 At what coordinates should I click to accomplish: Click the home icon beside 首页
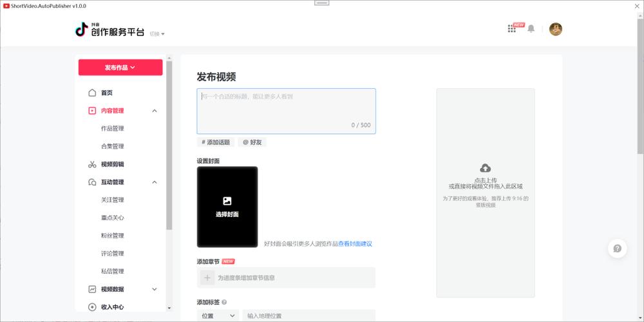click(x=92, y=93)
